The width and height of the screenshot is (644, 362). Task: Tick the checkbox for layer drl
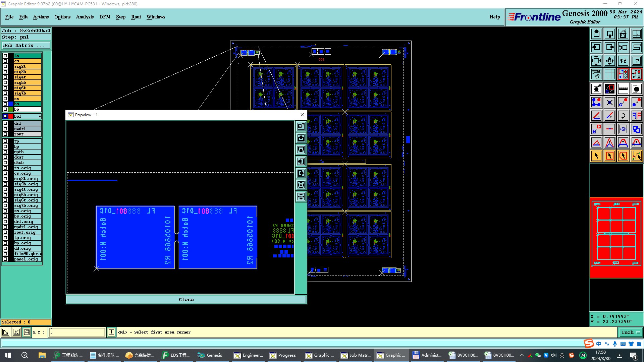point(5,123)
